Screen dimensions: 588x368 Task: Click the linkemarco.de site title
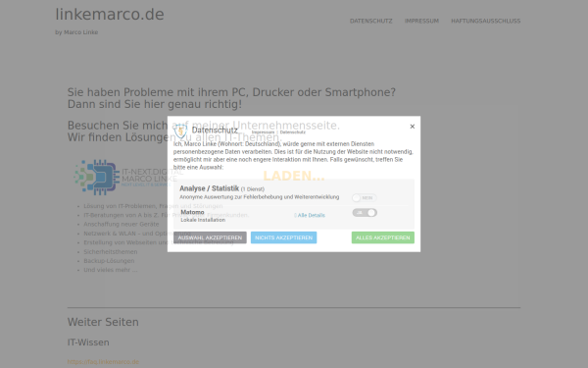point(110,15)
